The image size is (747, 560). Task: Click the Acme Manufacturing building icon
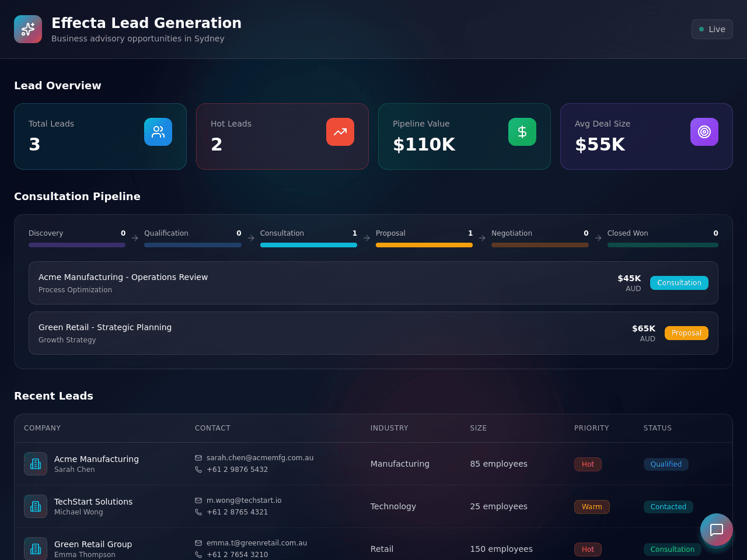[x=36, y=464]
